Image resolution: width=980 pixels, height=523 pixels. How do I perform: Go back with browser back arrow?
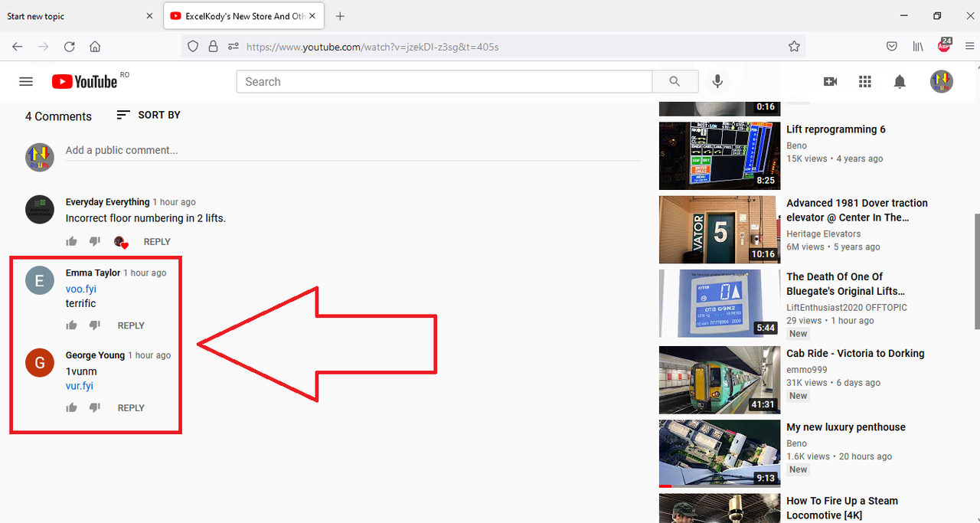coord(17,47)
